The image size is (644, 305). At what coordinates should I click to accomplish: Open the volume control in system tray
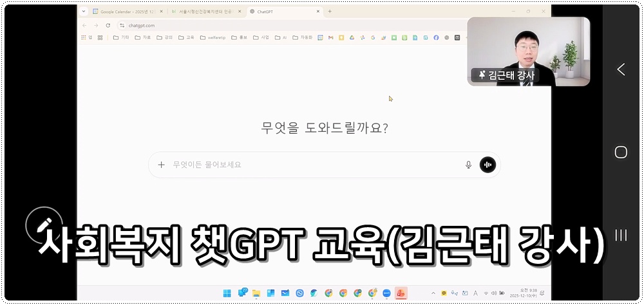[494, 293]
